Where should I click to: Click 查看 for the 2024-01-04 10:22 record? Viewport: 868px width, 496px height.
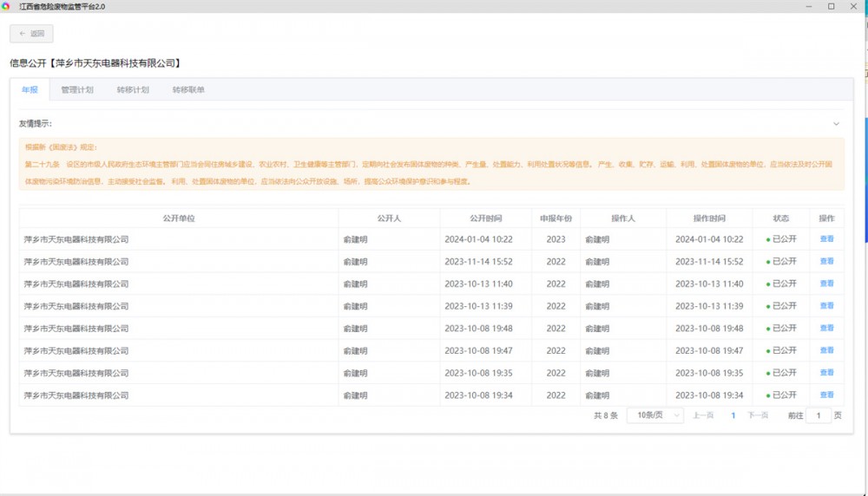pos(826,239)
